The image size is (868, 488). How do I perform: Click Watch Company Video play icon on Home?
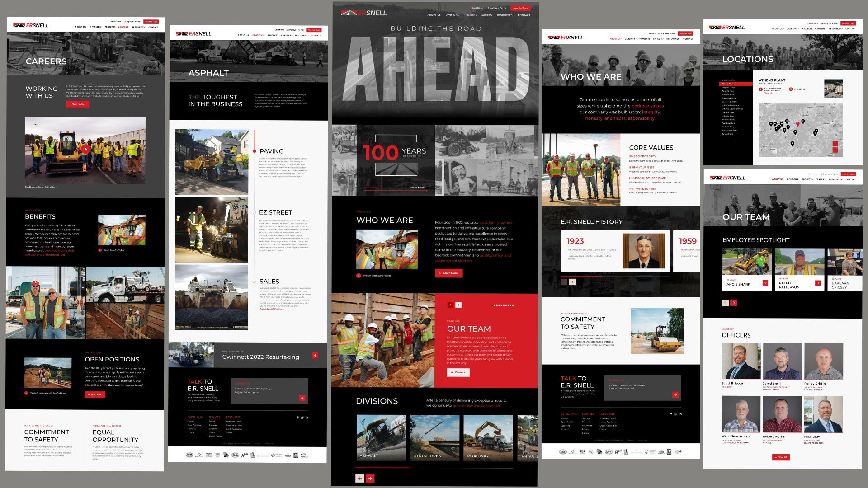359,275
